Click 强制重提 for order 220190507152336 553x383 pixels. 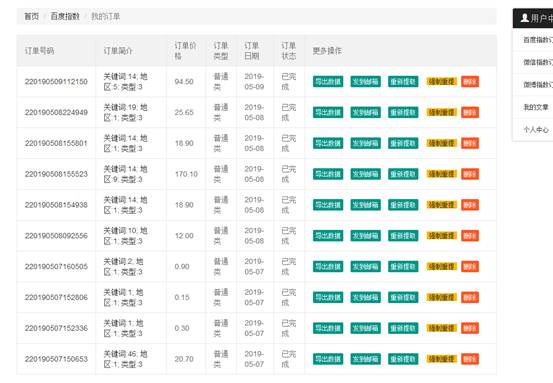442,328
